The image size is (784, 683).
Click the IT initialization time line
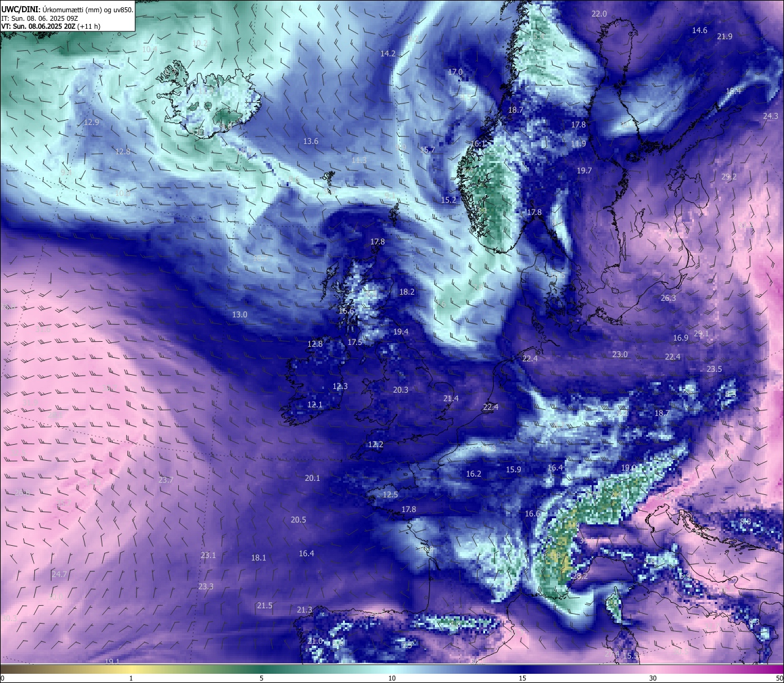pos(40,18)
